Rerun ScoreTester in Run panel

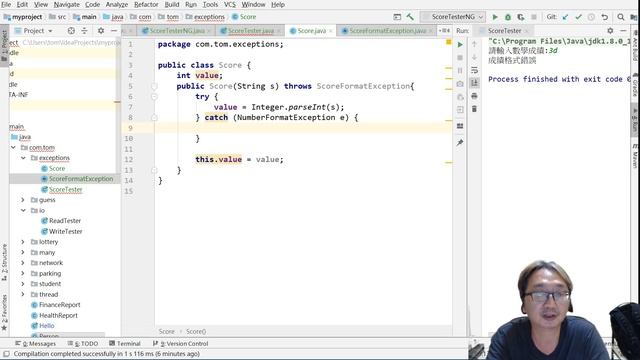point(460,44)
